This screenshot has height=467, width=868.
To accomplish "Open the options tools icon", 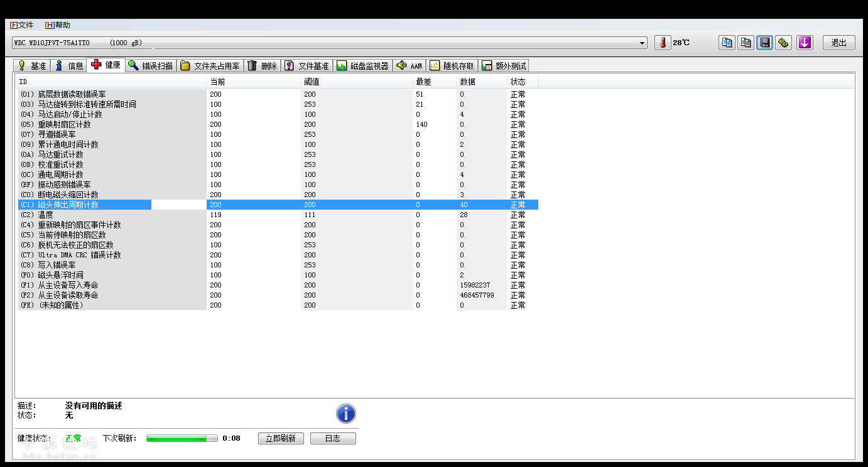I will pos(783,43).
